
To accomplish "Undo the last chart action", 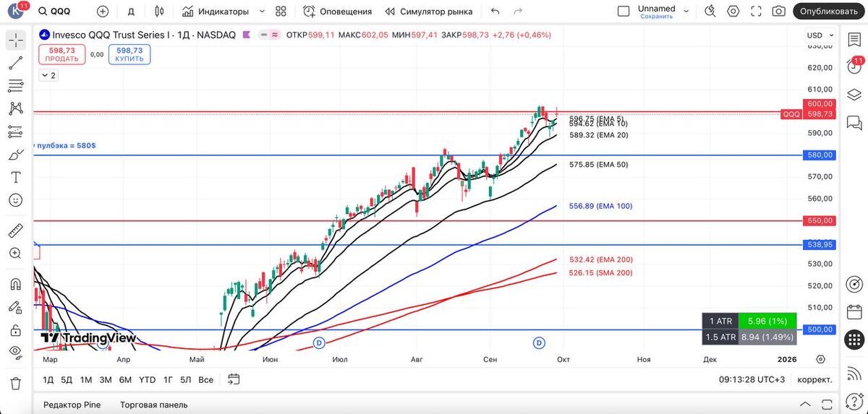I will [495, 12].
